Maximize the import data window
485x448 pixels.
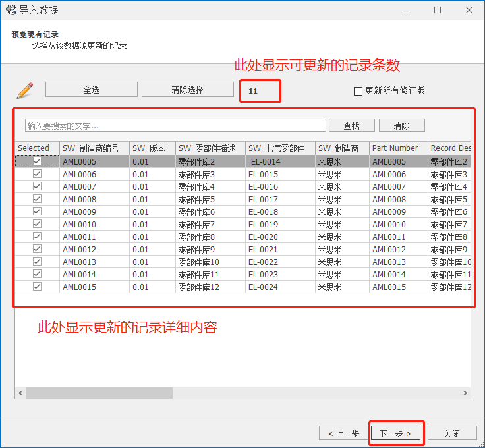[x=438, y=10]
